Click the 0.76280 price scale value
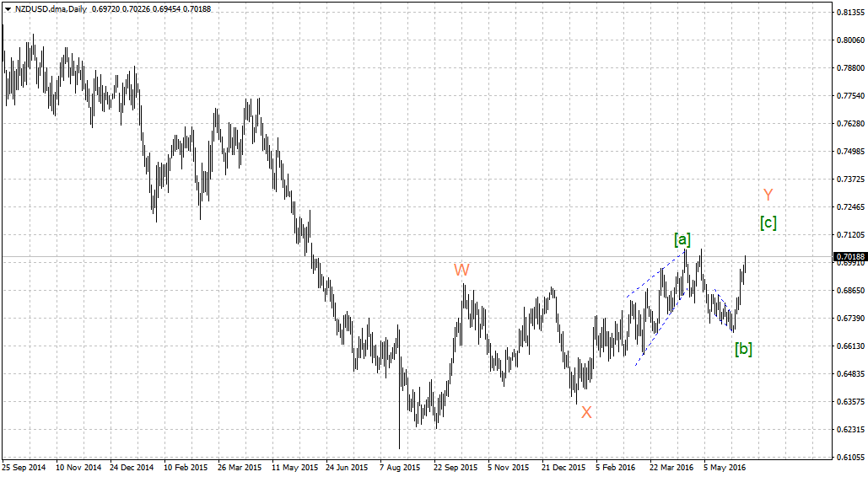Screen dimensions: 868x477 [x=851, y=123]
